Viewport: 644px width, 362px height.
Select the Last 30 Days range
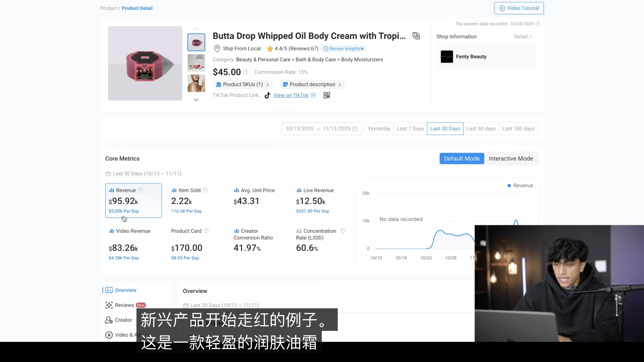pyautogui.click(x=445, y=129)
